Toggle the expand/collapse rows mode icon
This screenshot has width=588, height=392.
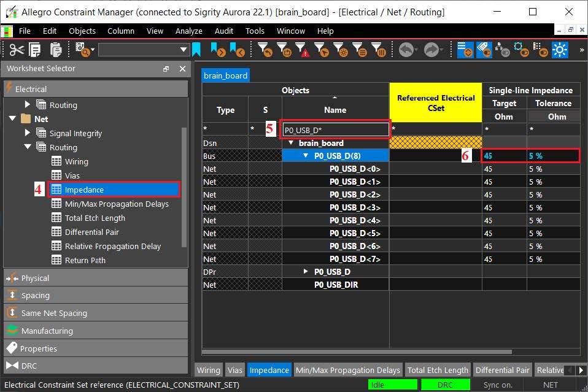click(x=465, y=50)
